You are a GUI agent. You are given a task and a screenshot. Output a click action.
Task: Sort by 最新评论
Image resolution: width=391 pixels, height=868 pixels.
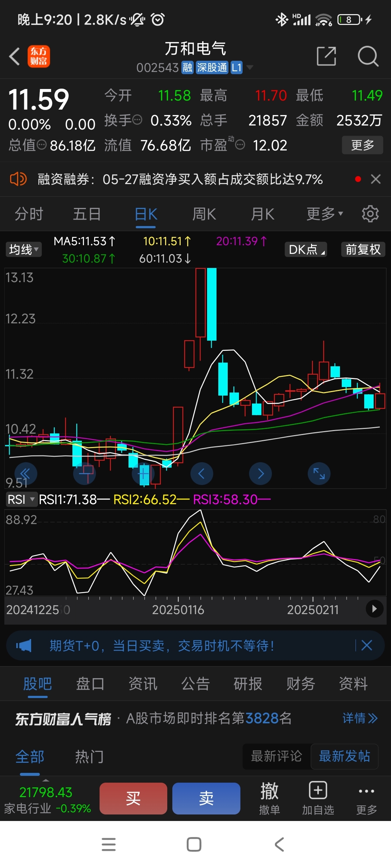point(277,756)
